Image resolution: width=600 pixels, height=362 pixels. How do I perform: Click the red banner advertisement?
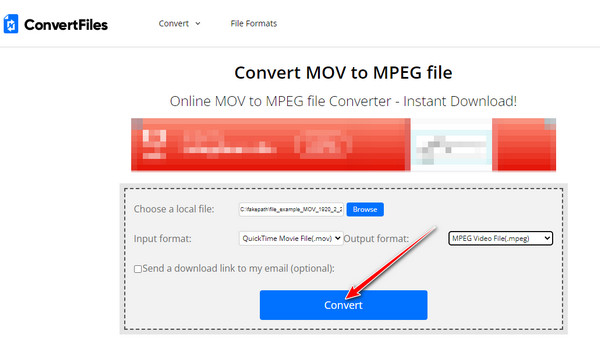344,145
